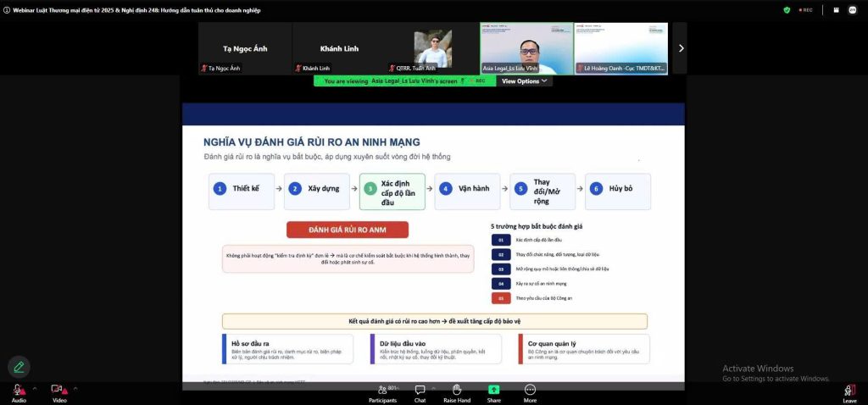Click the muted mic icon on Lê Hoàng Oanh's label
This screenshot has height=405, width=868.
[x=580, y=69]
